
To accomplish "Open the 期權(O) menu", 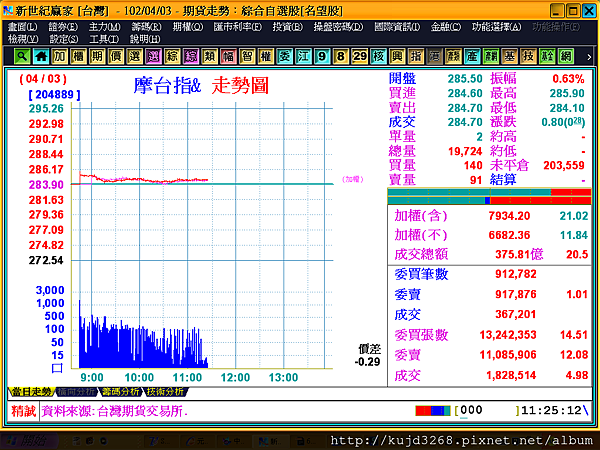I will [x=188, y=27].
